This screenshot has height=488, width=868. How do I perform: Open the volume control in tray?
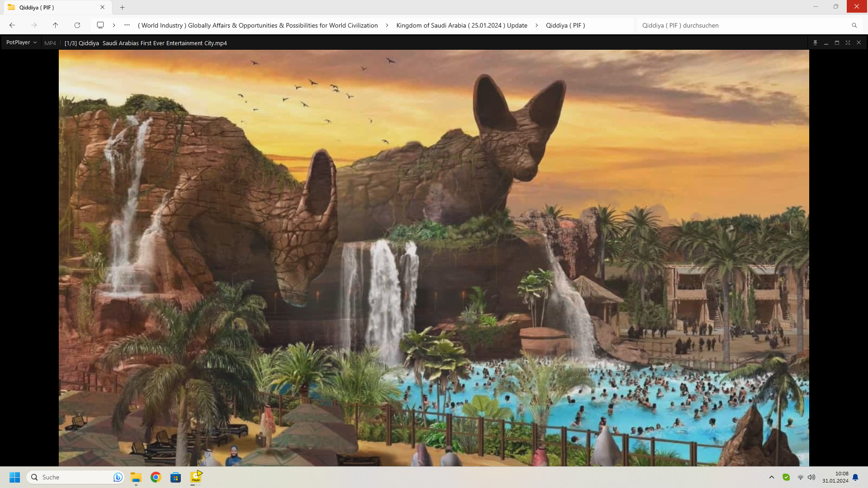tap(811, 477)
